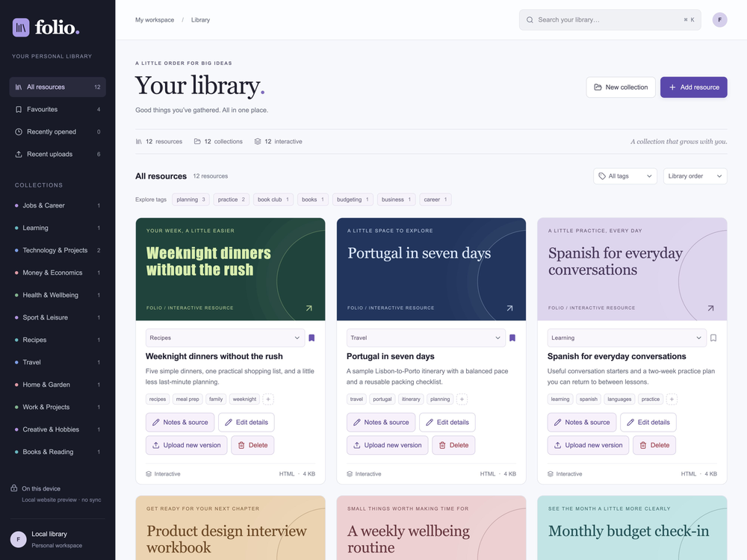Remove Weeknight dinners from favourites bookmark
The image size is (747, 560).
311,337
